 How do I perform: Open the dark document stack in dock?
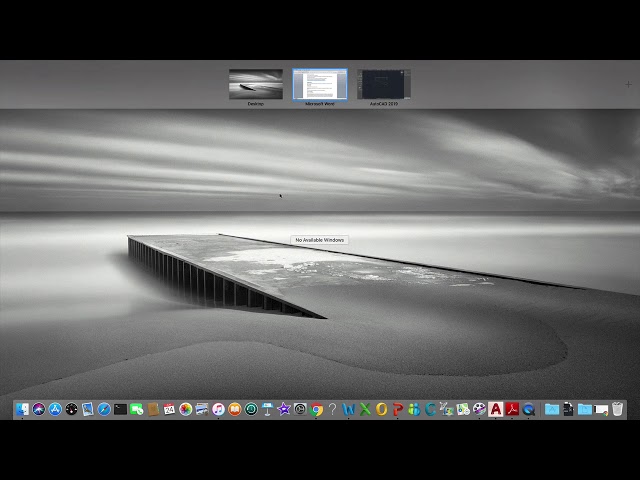coord(568,409)
